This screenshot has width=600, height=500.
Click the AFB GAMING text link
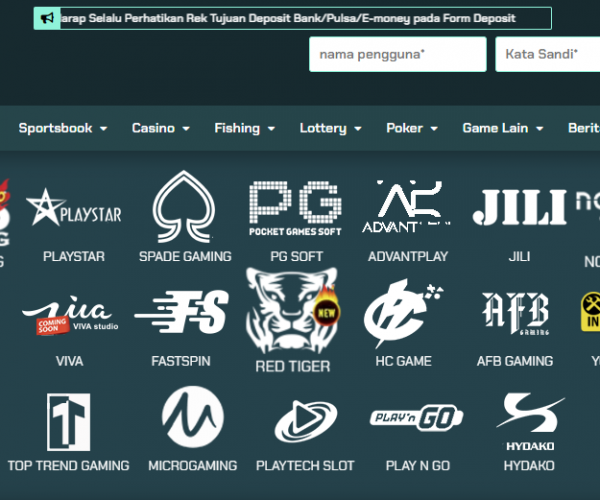514,361
